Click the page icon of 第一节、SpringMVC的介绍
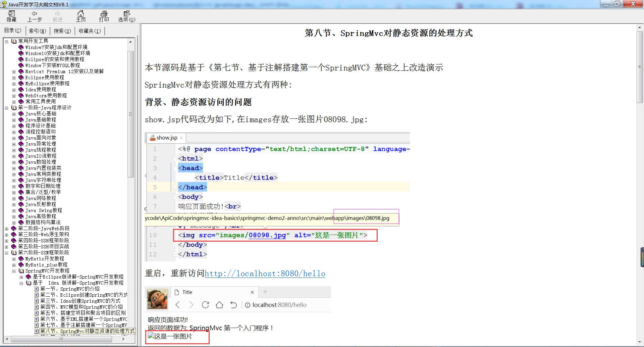 (x=37, y=289)
